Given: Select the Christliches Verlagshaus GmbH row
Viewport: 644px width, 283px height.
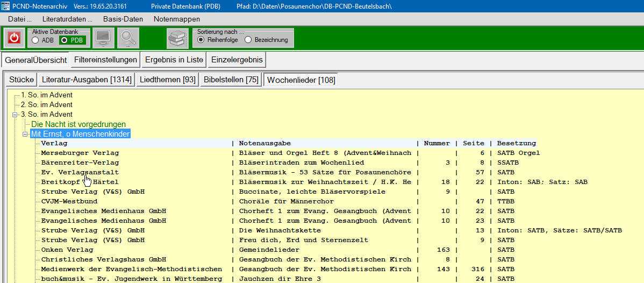Looking at the screenshot, I should coord(277,259).
